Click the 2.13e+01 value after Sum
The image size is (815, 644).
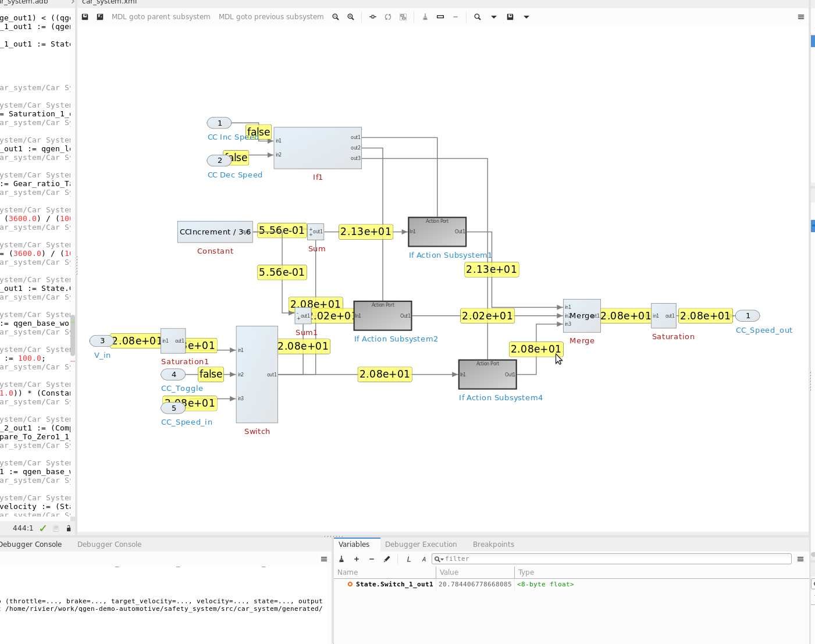[x=366, y=232]
